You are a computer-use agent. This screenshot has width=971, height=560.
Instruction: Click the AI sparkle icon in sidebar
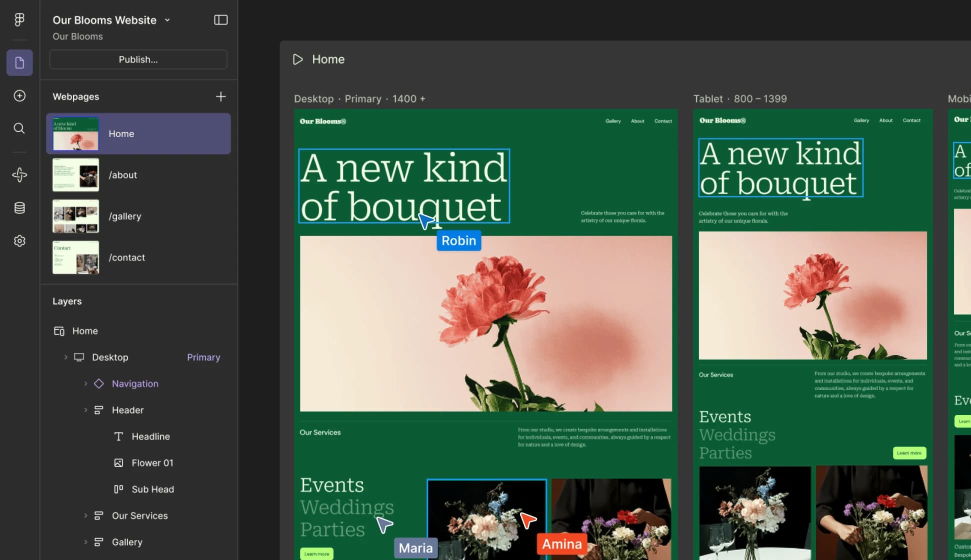[19, 174]
